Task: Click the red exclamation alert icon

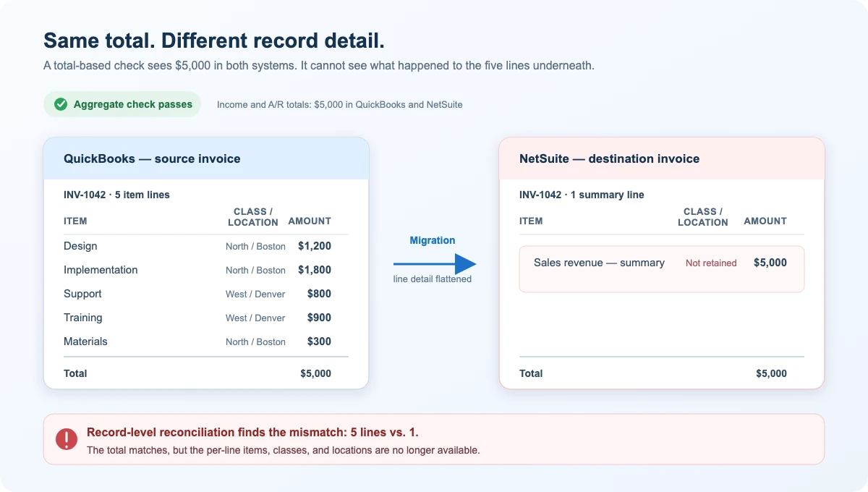Action: click(x=67, y=439)
